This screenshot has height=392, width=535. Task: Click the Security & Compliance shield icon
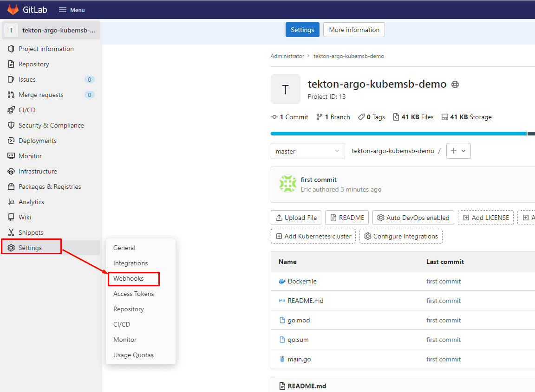[11, 125]
